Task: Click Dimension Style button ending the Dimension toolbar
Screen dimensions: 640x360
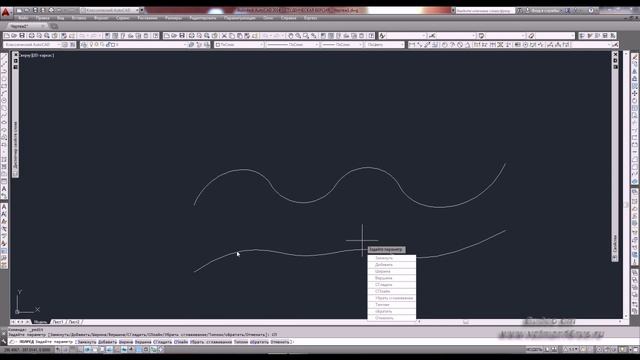Action: (615, 44)
